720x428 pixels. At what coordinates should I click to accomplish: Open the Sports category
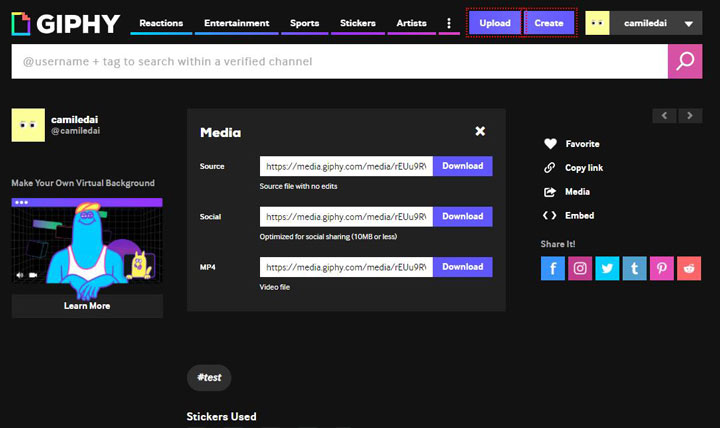point(304,23)
